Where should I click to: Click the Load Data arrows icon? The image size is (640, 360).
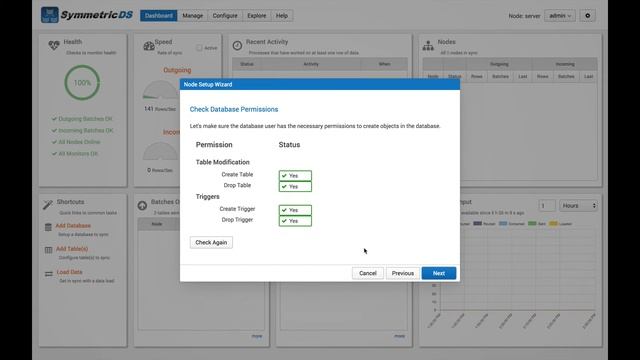point(49,273)
